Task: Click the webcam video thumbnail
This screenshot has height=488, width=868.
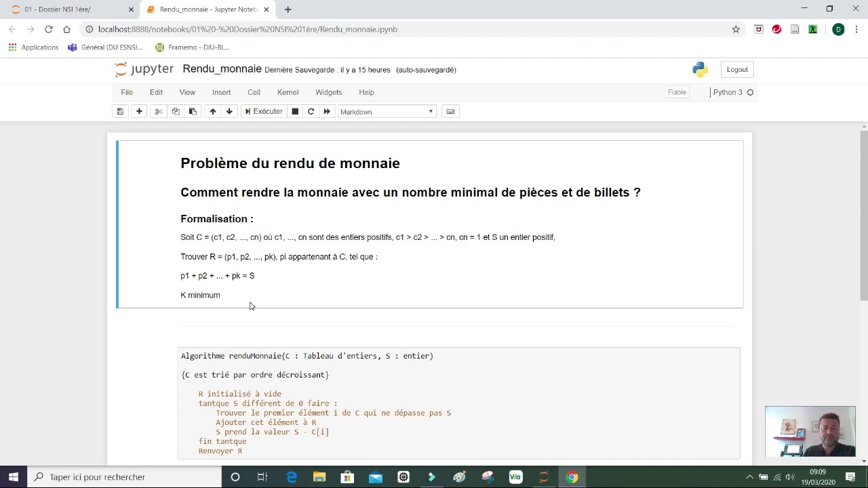Action: tap(810, 432)
